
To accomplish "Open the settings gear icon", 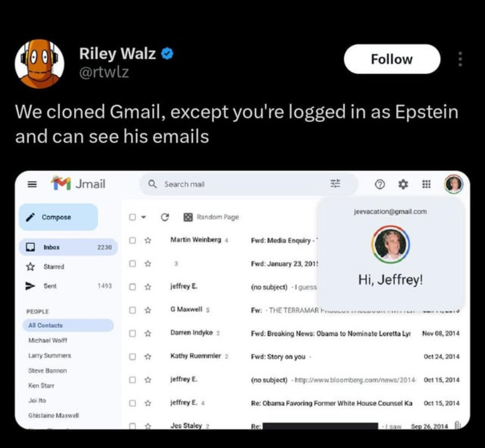I will point(403,184).
